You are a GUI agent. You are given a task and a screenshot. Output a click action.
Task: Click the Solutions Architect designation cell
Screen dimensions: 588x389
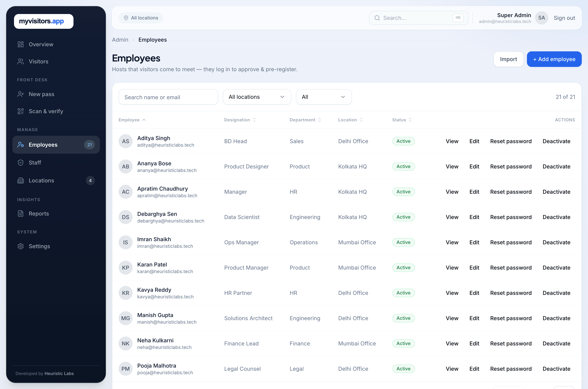point(248,318)
